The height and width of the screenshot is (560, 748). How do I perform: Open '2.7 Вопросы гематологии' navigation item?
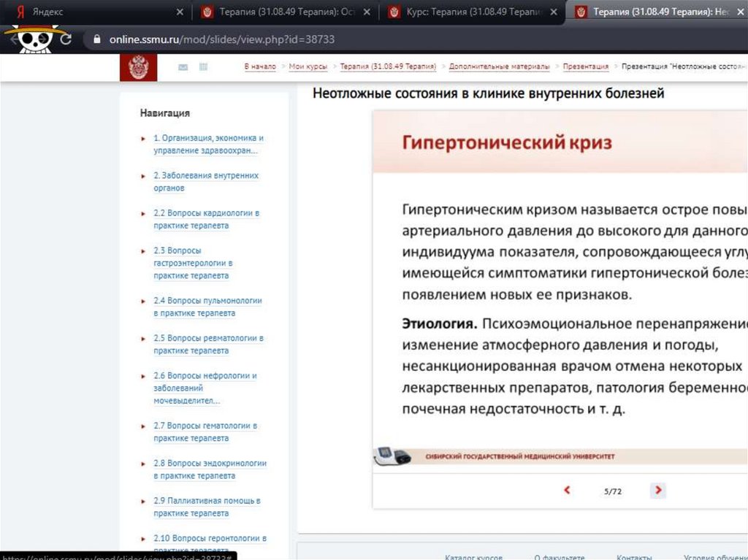point(205,431)
